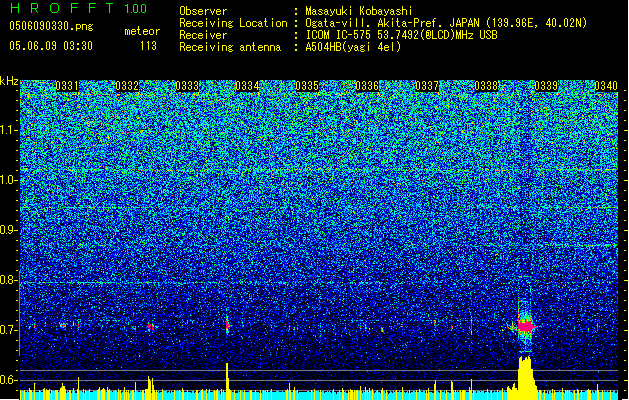Click the 0340 time marker
This screenshot has width=629, height=400.
coord(606,86)
